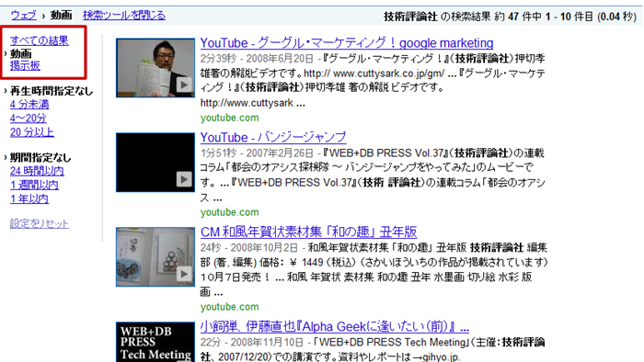Open CM 和風年賀状素材集 result title

point(308,232)
